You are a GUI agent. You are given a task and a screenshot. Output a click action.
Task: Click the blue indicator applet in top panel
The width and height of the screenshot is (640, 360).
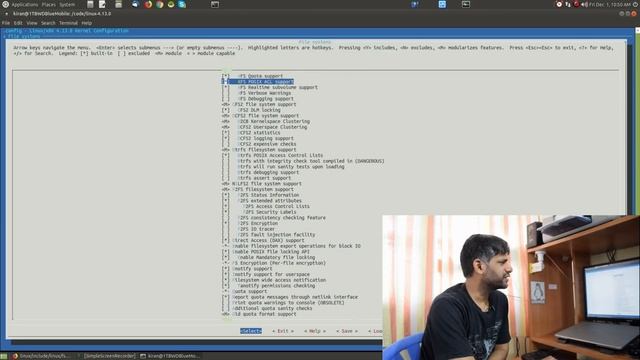click(415, 4)
